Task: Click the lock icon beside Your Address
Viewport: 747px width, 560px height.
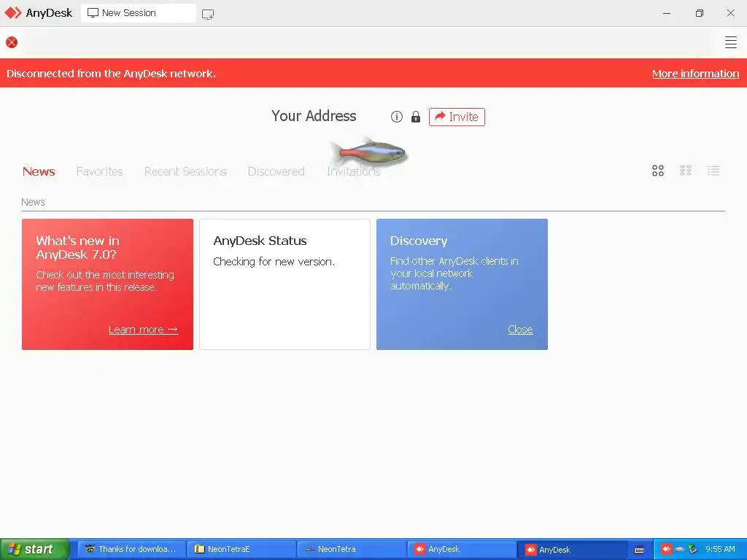Action: click(415, 117)
